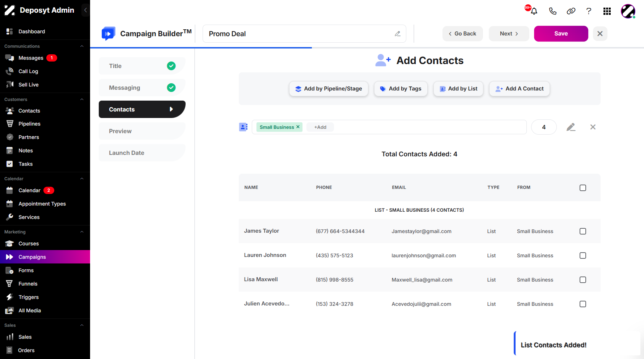
Task: Click the pencil icon in campaign name field
Action: pyautogui.click(x=398, y=34)
